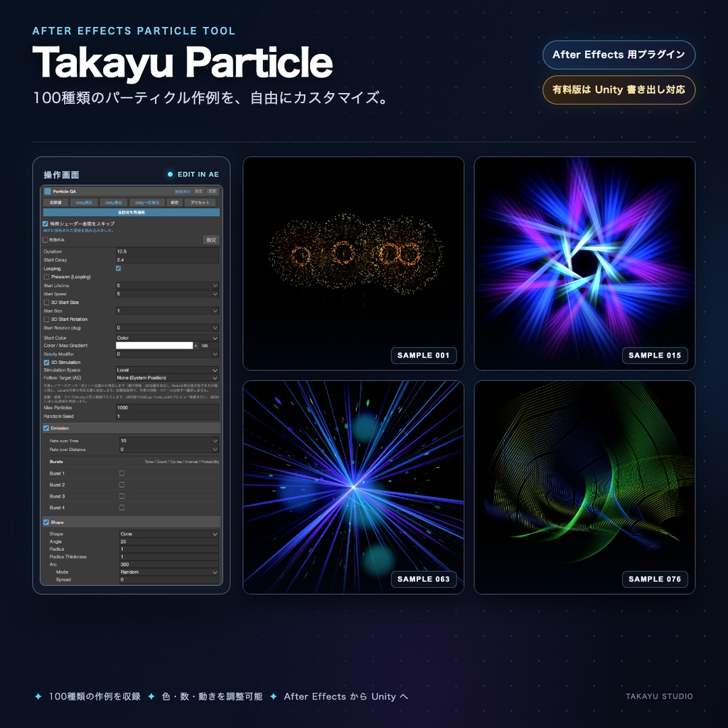Screen dimensions: 728x728
Task: Click the Duration field showing 12.5
Action: pyautogui.click(x=167, y=252)
